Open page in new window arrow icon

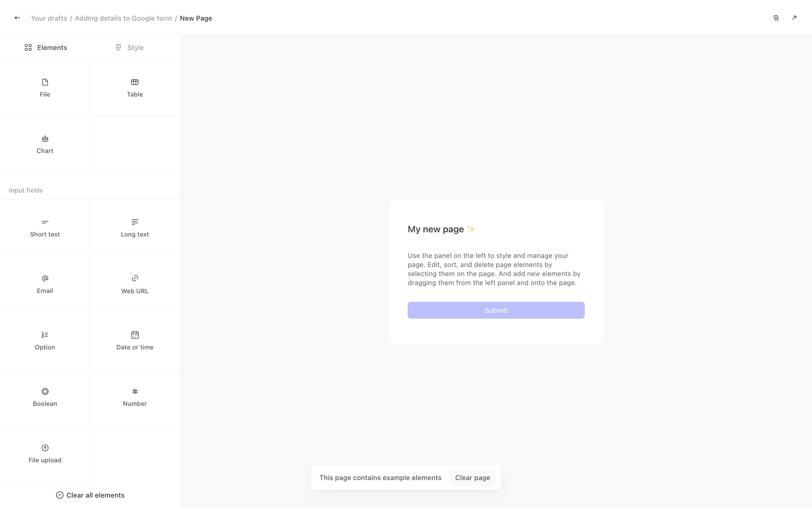point(794,18)
